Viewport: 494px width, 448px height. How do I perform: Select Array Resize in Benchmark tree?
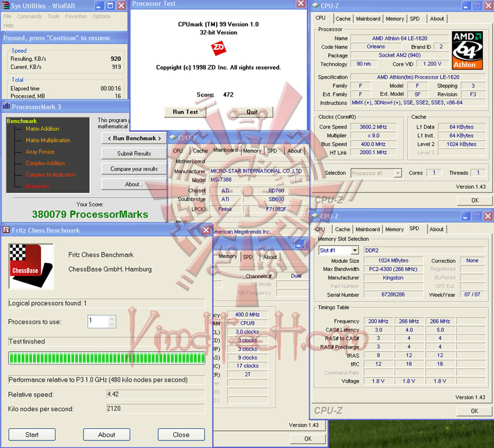point(40,152)
